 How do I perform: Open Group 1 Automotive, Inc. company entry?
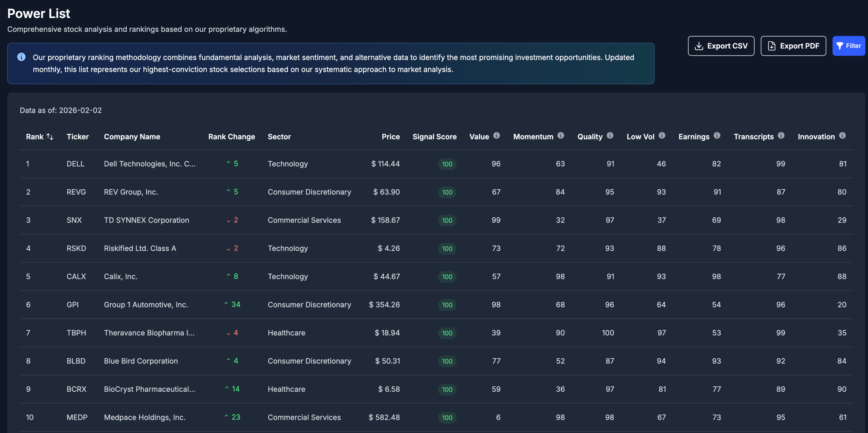click(x=146, y=305)
